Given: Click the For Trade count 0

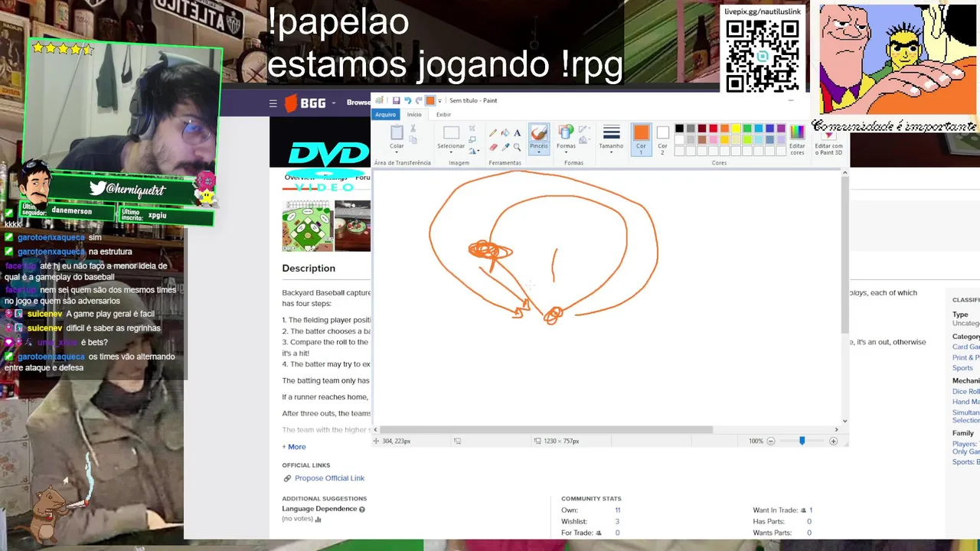Looking at the screenshot, I should pos(617,533).
